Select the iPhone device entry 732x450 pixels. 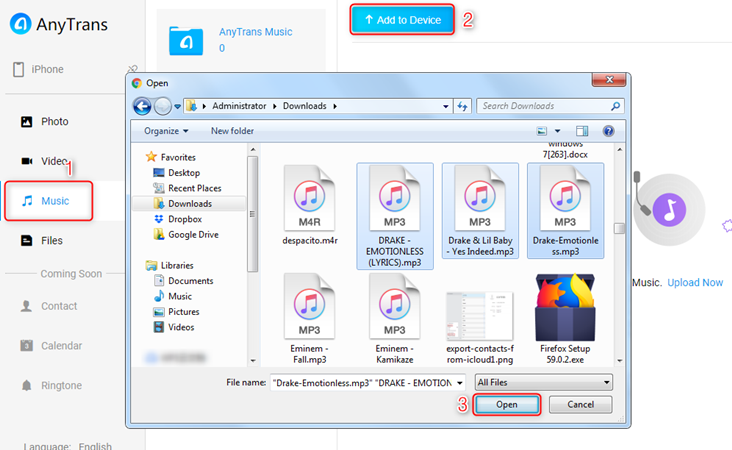38,69
